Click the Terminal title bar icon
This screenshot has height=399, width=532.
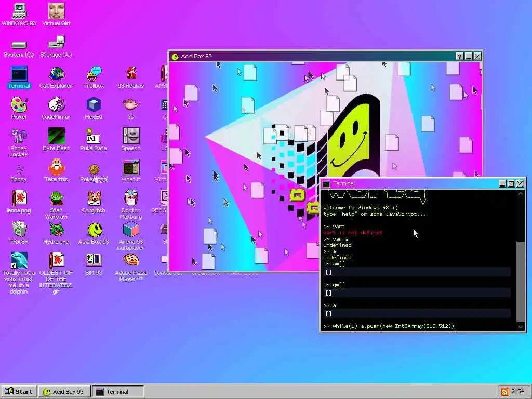(x=326, y=183)
